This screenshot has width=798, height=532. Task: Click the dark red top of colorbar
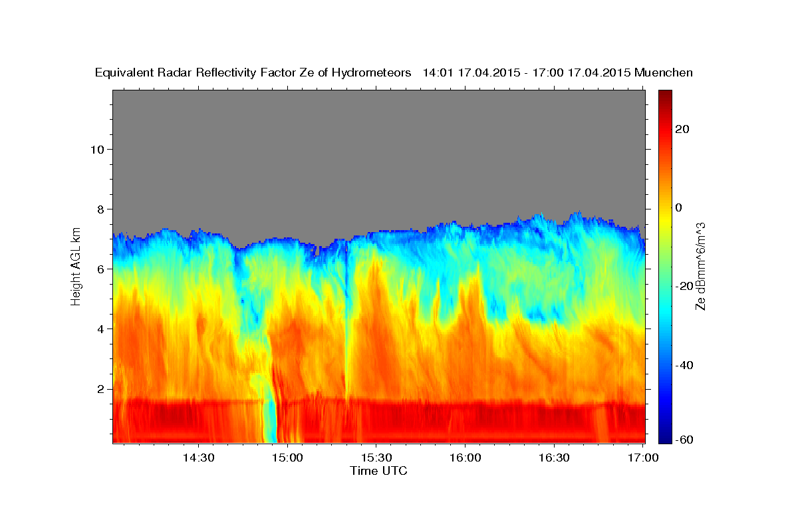tap(665, 96)
